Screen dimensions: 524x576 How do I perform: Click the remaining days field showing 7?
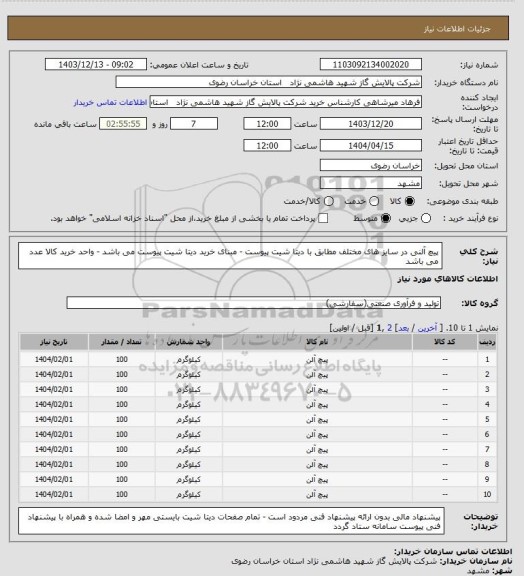click(194, 124)
